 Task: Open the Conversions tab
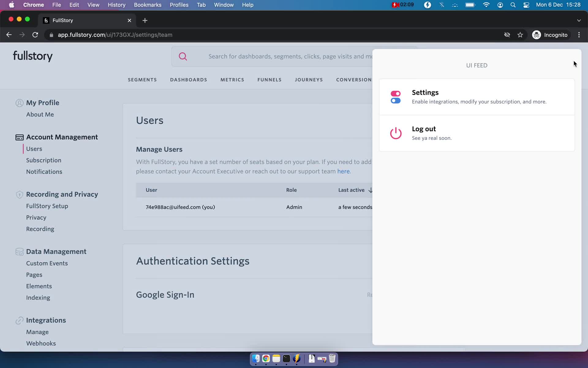pos(354,80)
